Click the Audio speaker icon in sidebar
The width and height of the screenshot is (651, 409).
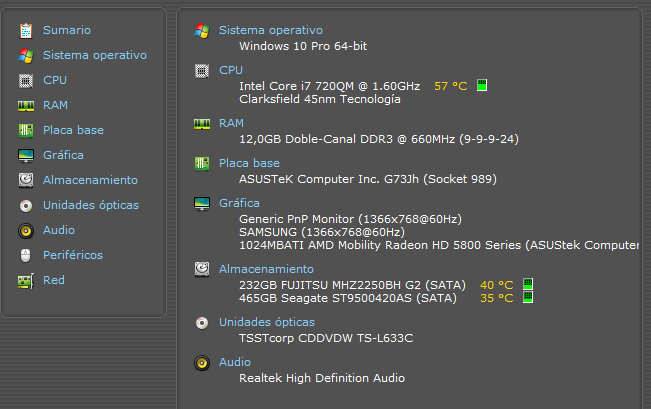(x=26, y=230)
